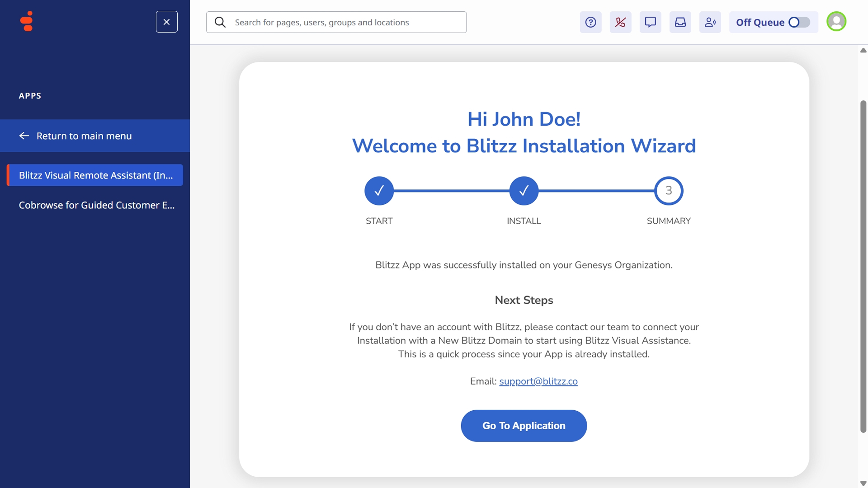Open the calls phone icon
868x488 pixels.
620,22
